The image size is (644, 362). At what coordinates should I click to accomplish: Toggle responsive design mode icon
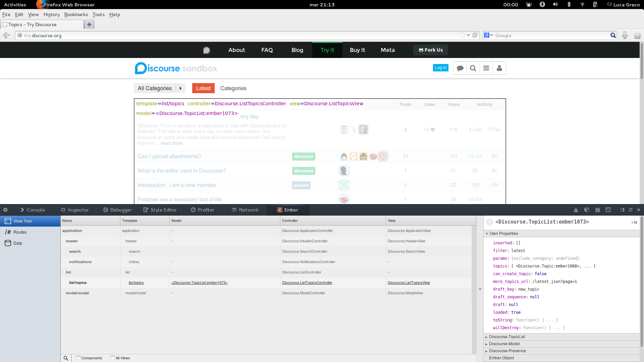click(x=608, y=210)
